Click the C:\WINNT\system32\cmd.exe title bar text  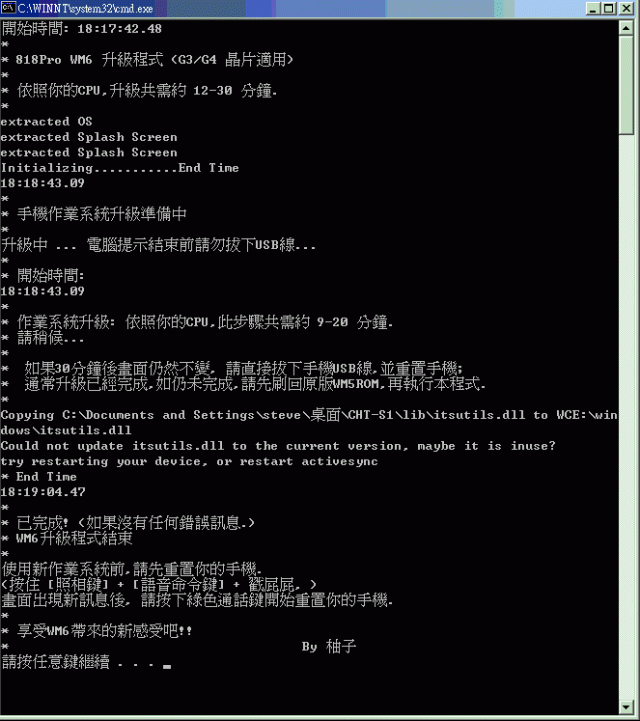(86, 8)
